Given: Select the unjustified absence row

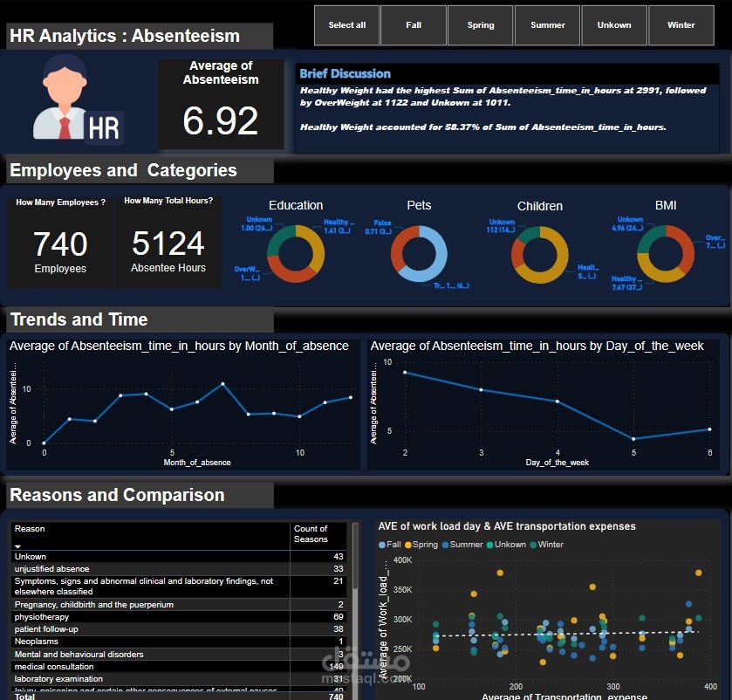Looking at the screenshot, I should tap(179, 569).
